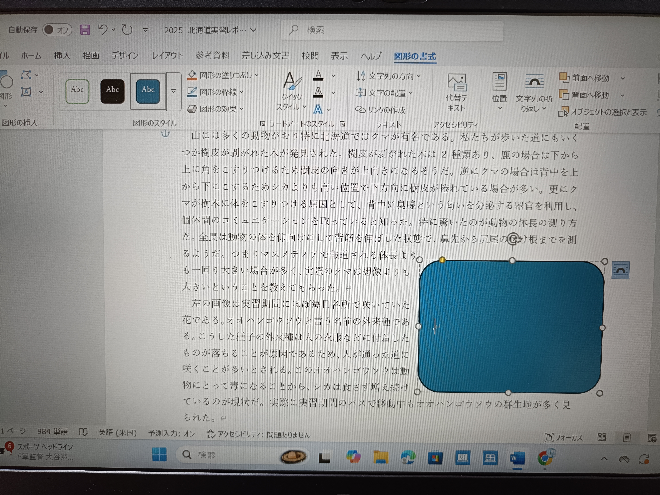660x495 pixels.
Task: Open 図形の効果 (Shape Effects) dropdown
Action: (x=216, y=109)
